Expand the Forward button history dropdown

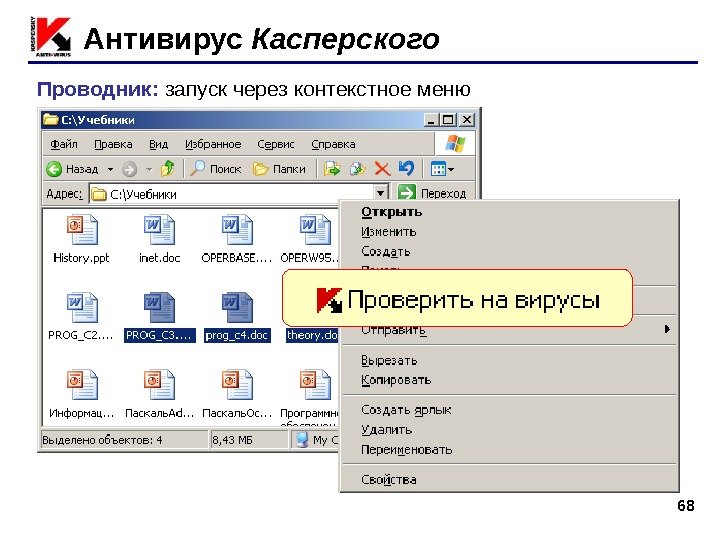(x=149, y=170)
